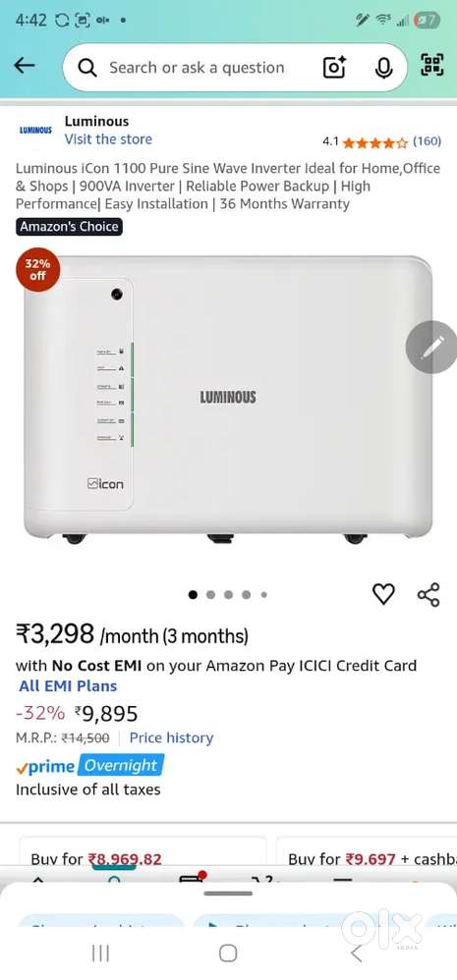Open All EMI Plans link
This screenshot has width=457, height=980.
(68, 685)
